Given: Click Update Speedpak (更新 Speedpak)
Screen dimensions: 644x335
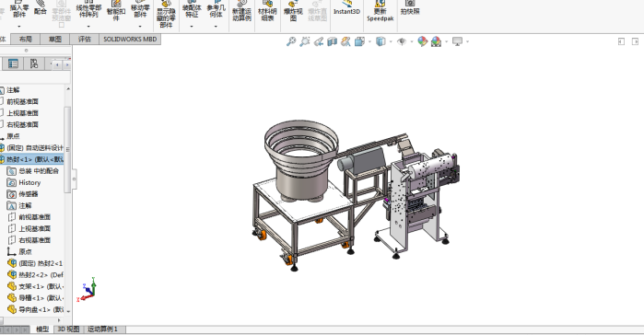Looking at the screenshot, I should (x=381, y=11).
